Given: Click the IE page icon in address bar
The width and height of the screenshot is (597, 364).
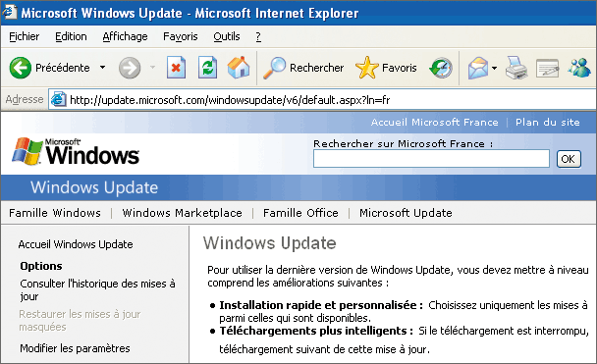Looking at the screenshot, I should (59, 100).
